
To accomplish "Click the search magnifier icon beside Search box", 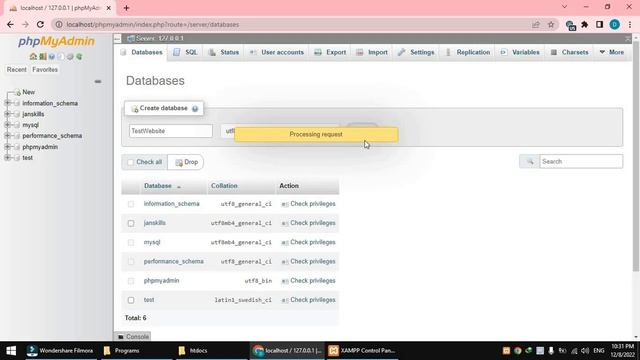I will point(530,162).
